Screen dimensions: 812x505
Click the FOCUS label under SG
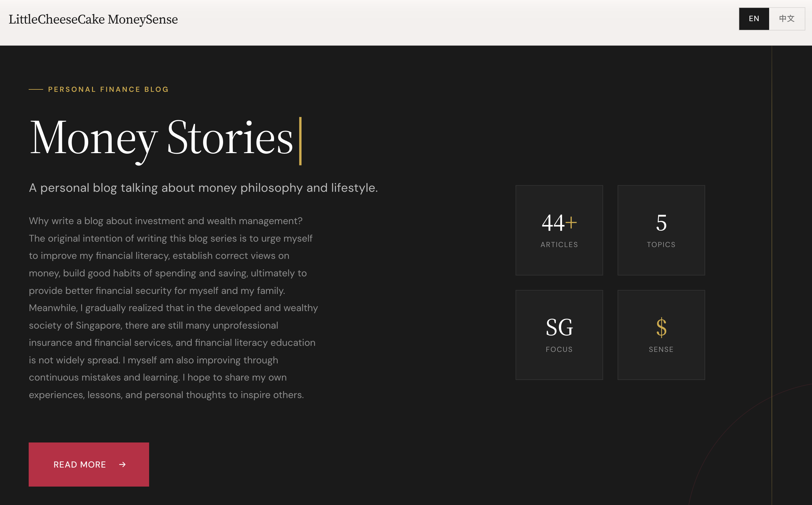559,349
